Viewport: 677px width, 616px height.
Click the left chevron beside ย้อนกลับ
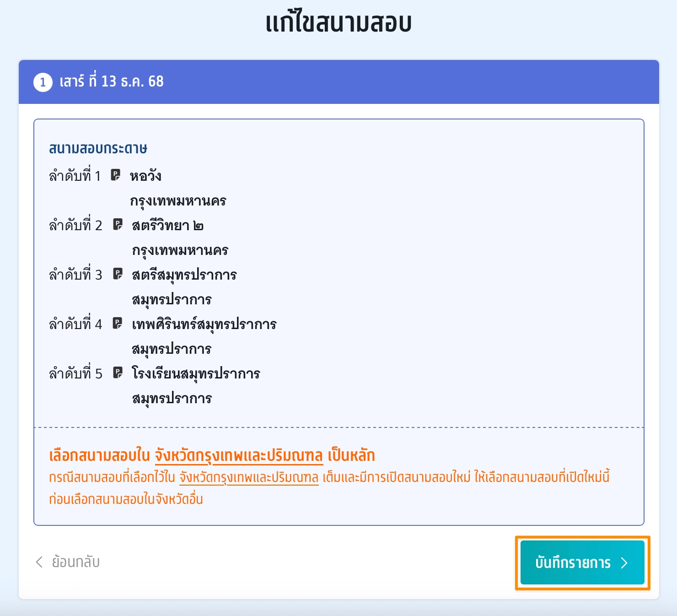39,562
